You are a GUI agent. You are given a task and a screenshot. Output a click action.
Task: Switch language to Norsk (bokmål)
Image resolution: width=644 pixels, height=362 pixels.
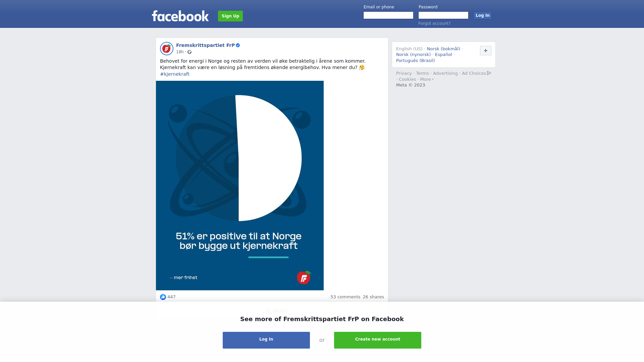(443, 49)
